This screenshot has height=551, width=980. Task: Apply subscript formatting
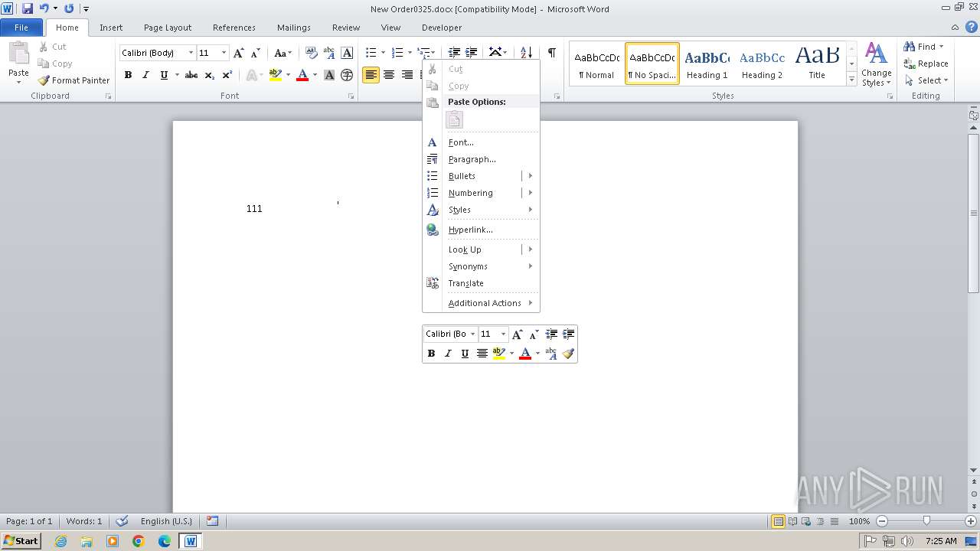tap(210, 75)
